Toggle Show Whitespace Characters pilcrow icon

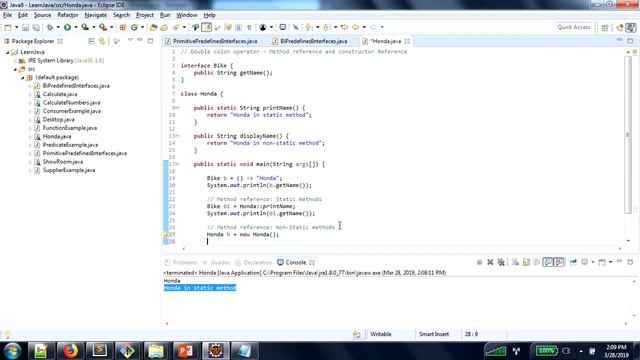(x=249, y=27)
